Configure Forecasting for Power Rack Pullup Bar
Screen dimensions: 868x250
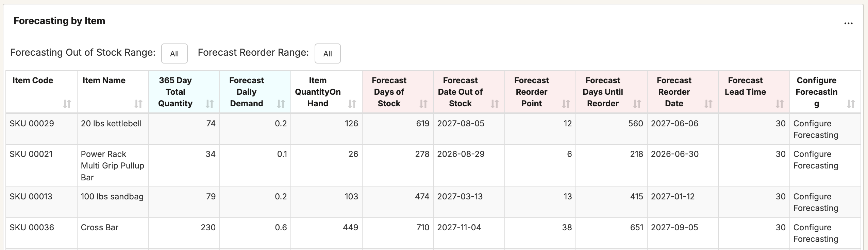(x=816, y=160)
